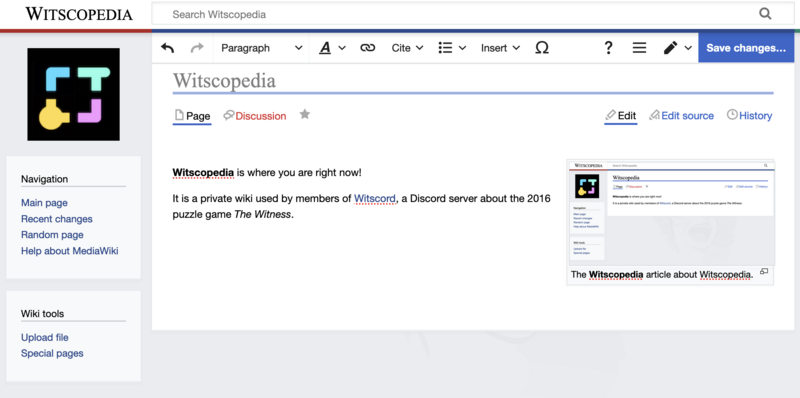
Task: Open Recent changes link
Action: point(57,219)
